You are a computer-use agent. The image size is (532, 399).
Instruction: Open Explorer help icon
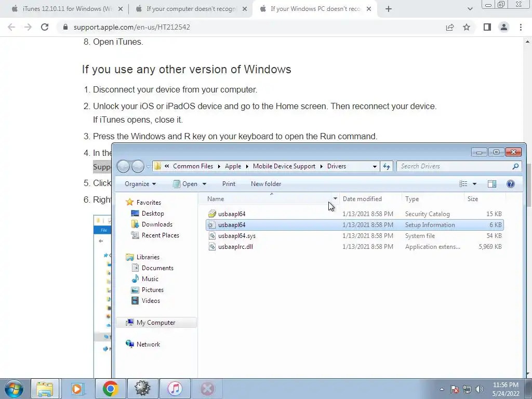[x=510, y=184]
